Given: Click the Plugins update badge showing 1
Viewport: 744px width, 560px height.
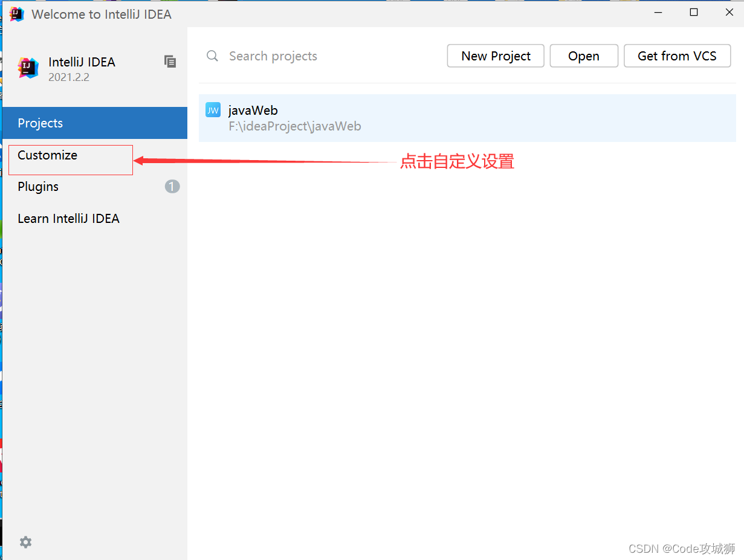Looking at the screenshot, I should (172, 187).
